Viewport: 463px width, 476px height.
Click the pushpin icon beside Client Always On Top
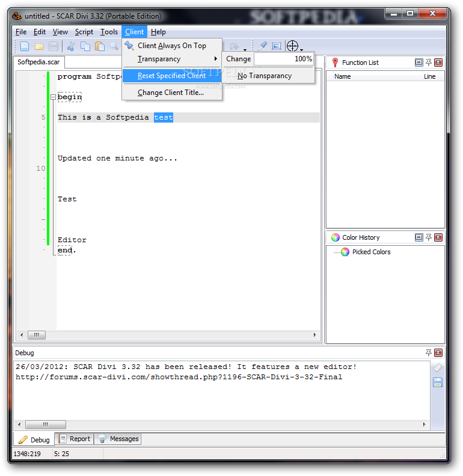point(129,46)
